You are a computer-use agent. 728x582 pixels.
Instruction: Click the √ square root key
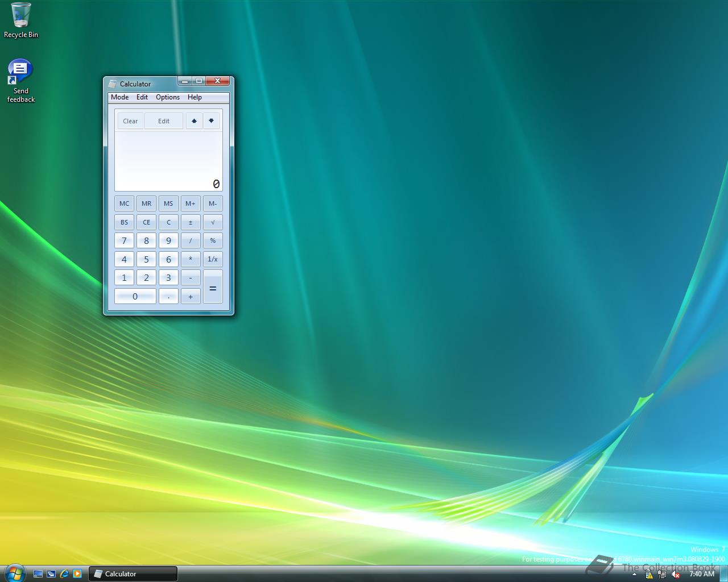pos(213,222)
